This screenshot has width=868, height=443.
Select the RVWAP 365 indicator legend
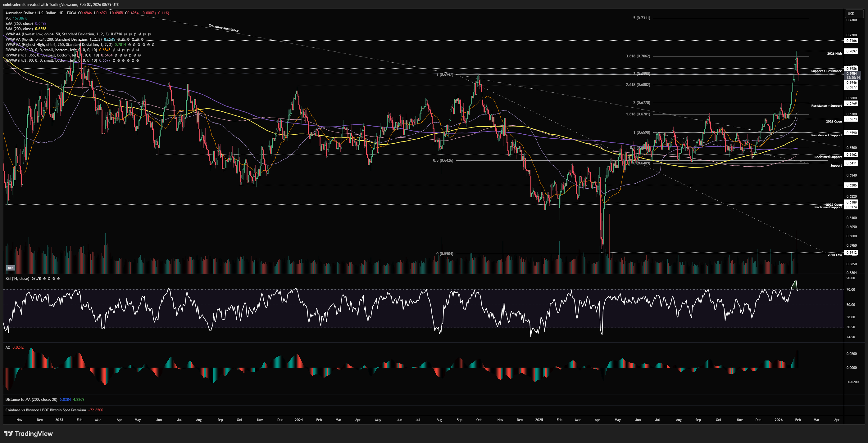(51, 55)
